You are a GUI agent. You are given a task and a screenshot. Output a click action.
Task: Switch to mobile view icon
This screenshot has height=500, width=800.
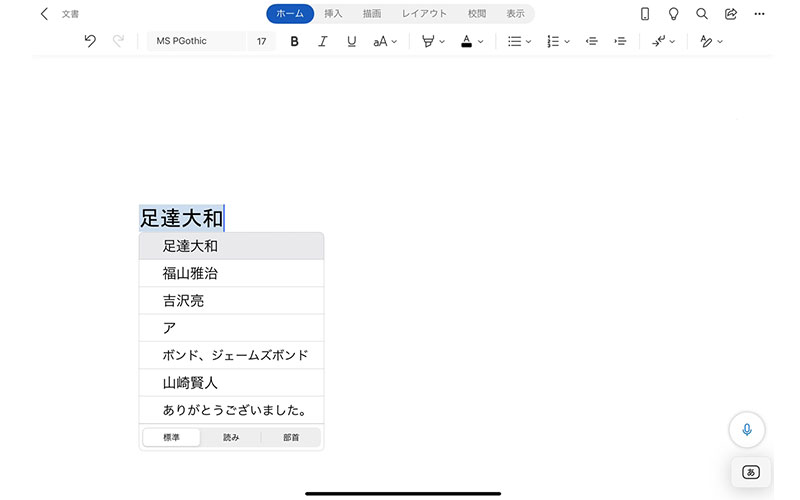click(645, 14)
